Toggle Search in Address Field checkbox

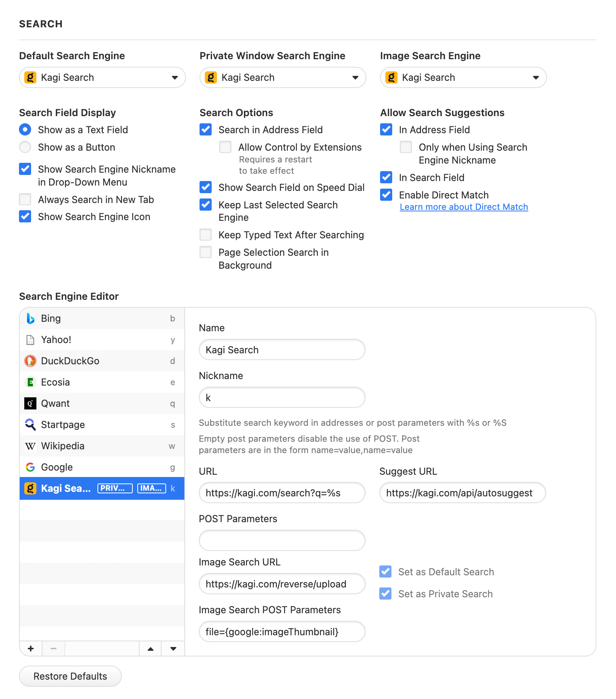206,130
